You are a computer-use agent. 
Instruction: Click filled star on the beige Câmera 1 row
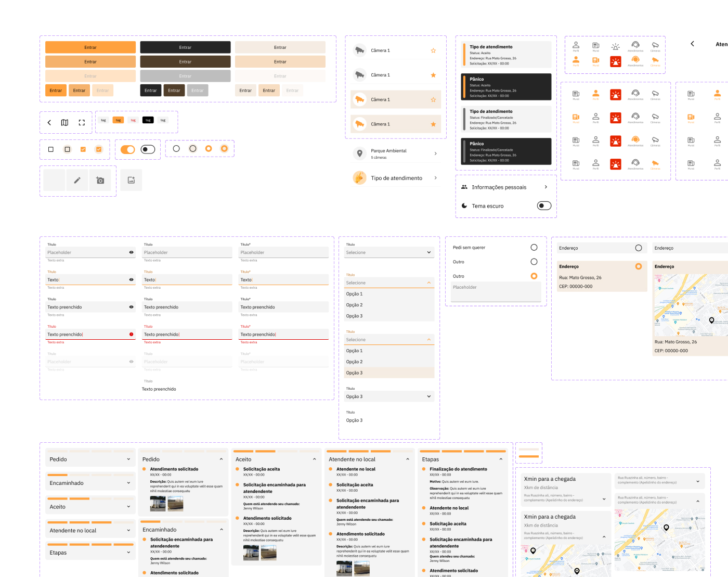click(x=433, y=124)
